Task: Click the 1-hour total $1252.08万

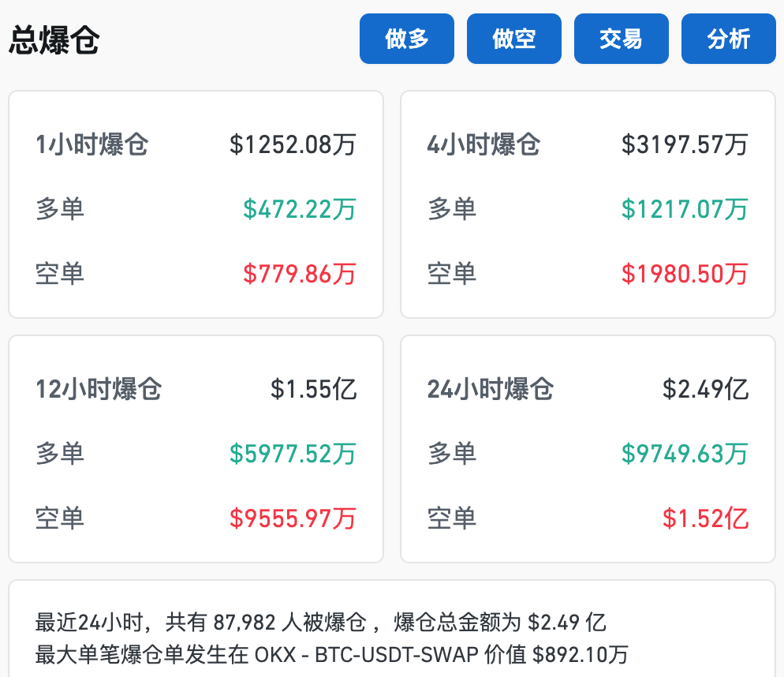Action: pos(293,144)
